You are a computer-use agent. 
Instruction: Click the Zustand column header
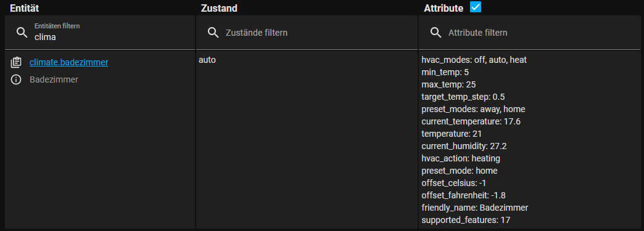(x=220, y=8)
